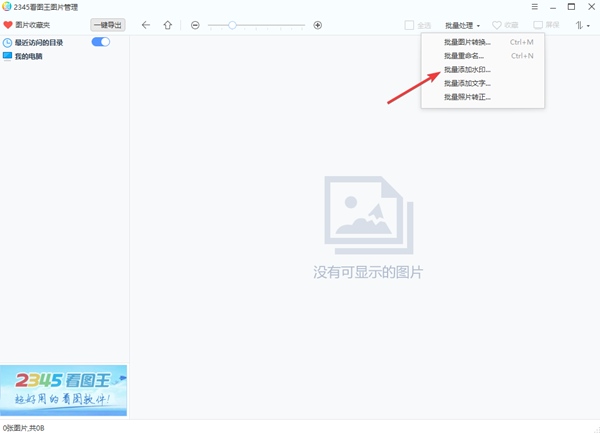Image resolution: width=600 pixels, height=434 pixels.
Task: Click the clock icon beside 最近访问的目录
Action: (8, 43)
